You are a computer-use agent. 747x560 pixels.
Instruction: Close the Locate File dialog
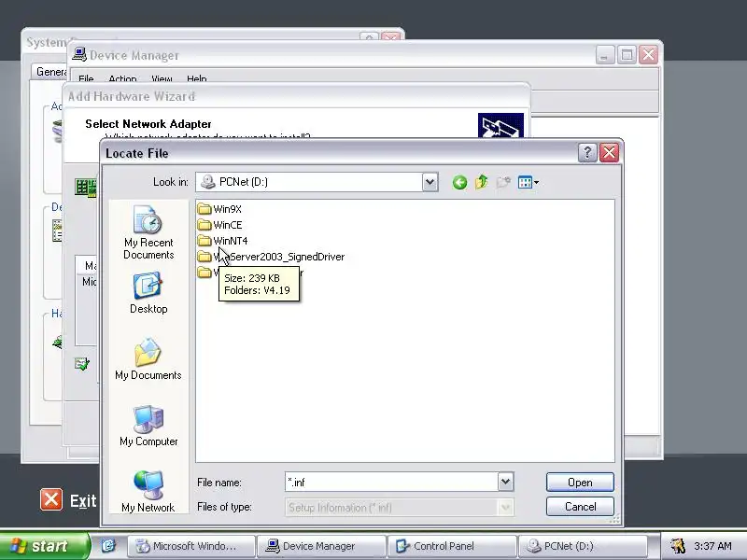610,153
